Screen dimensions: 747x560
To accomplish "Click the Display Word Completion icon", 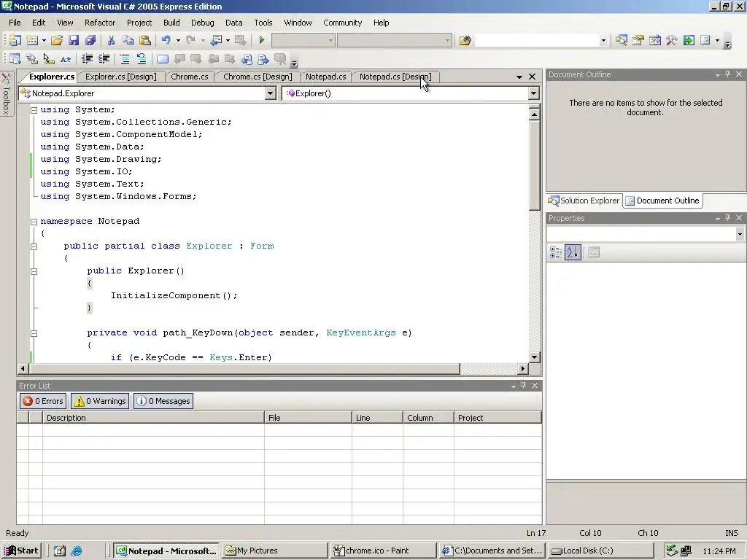I will point(65,59).
